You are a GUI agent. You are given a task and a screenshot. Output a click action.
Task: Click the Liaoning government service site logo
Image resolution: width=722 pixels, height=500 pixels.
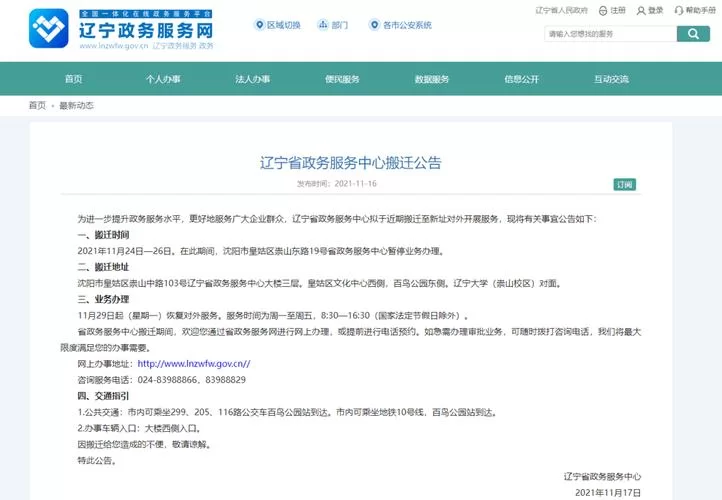[48, 28]
